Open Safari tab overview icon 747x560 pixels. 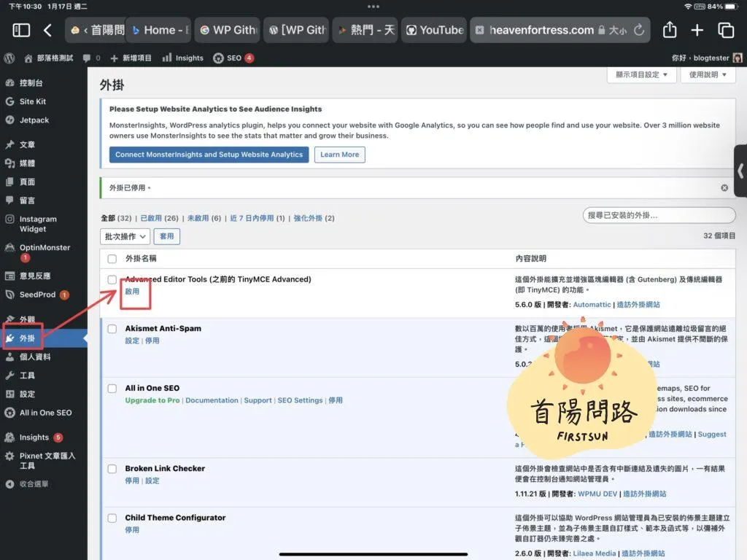tap(726, 30)
